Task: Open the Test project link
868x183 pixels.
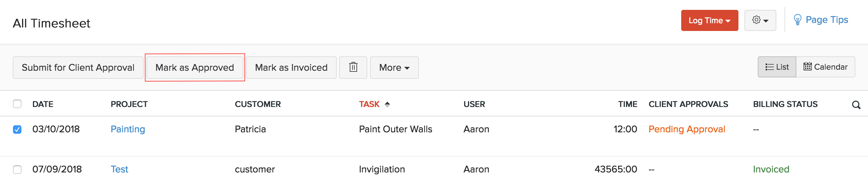Action: (x=119, y=169)
